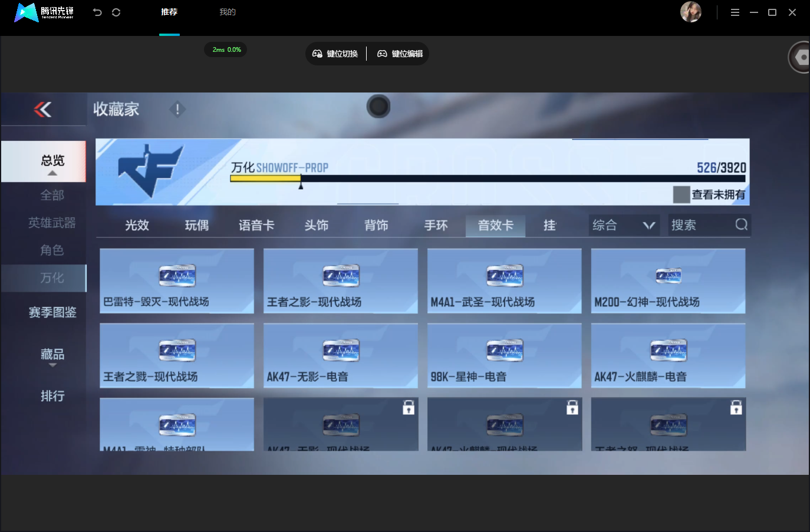The image size is (810, 532).
Task: Select the 手环 category tab
Action: coord(436,225)
